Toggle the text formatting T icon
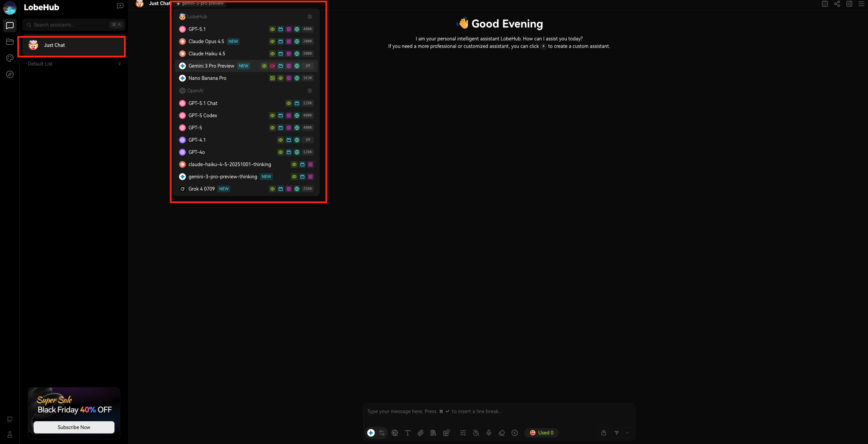The width and height of the screenshot is (868, 444). pos(407,432)
